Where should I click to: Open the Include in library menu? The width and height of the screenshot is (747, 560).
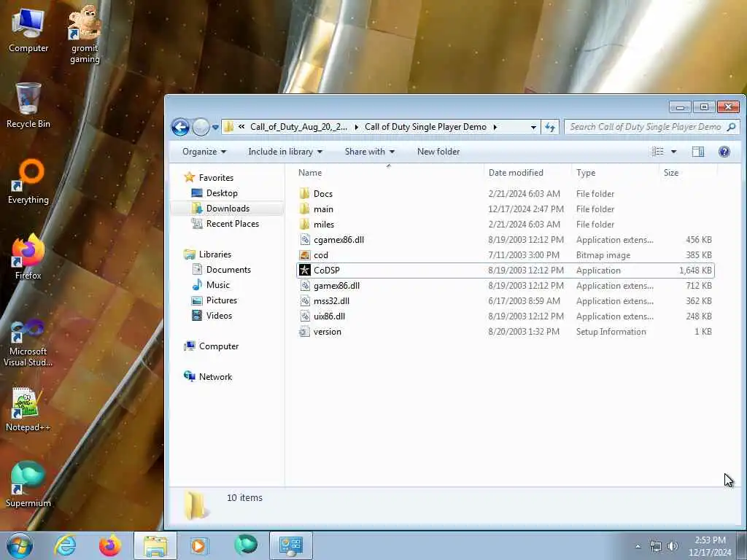pos(285,152)
